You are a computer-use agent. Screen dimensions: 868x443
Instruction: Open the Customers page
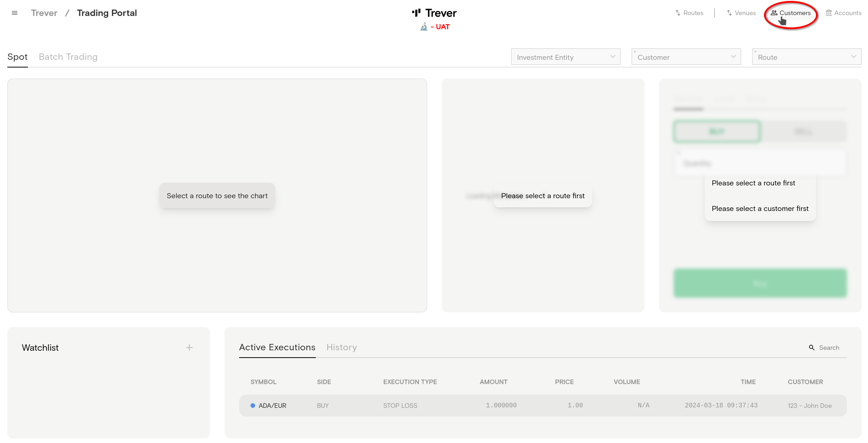pos(790,13)
